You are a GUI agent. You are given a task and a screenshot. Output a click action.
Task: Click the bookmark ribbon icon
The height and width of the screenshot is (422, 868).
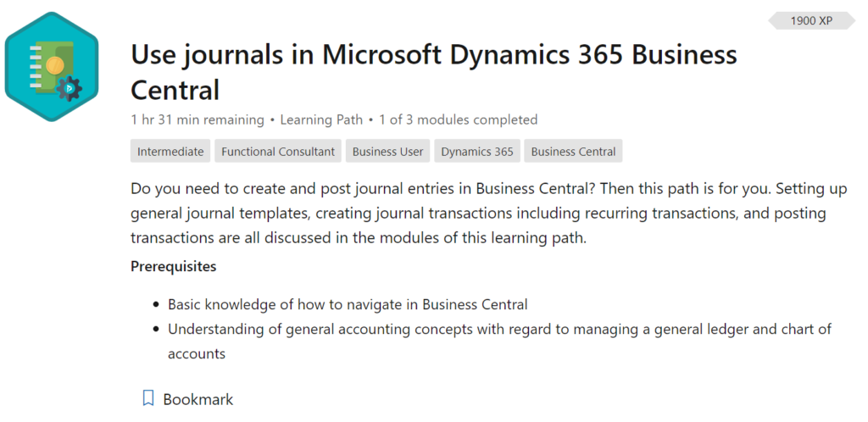(147, 398)
